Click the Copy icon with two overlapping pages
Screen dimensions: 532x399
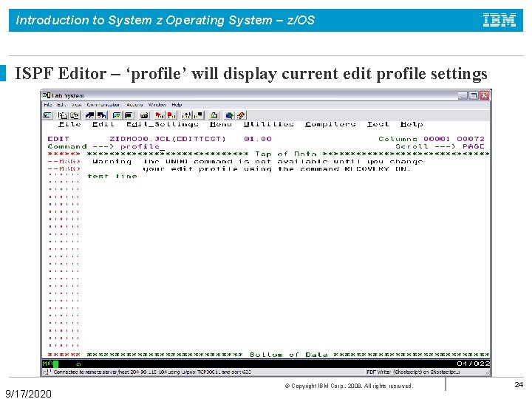coord(63,115)
